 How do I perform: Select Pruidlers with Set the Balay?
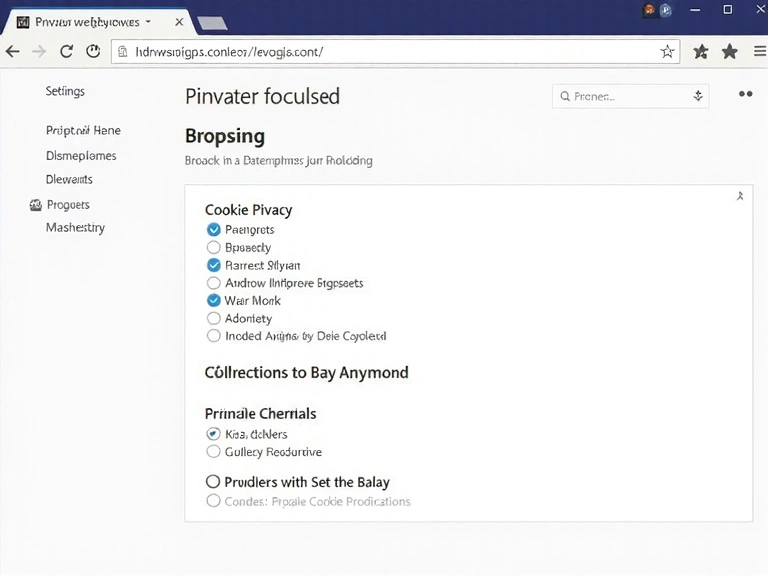pyautogui.click(x=213, y=482)
